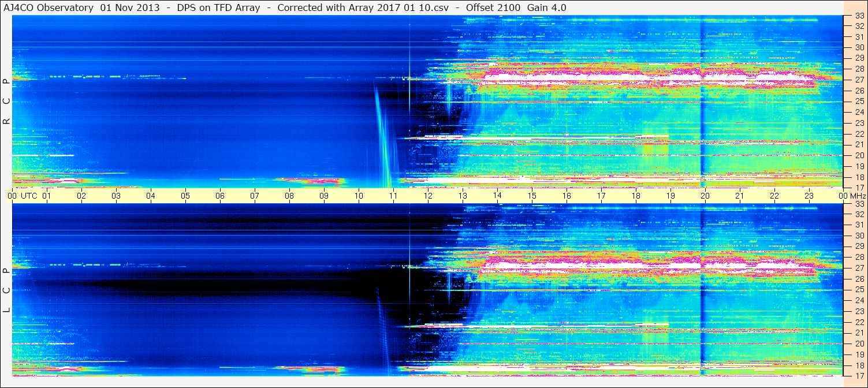Viewport: 868px width, 388px height.
Task: Click the 30 MHz label in RCP panel
Action: pyautogui.click(x=859, y=48)
